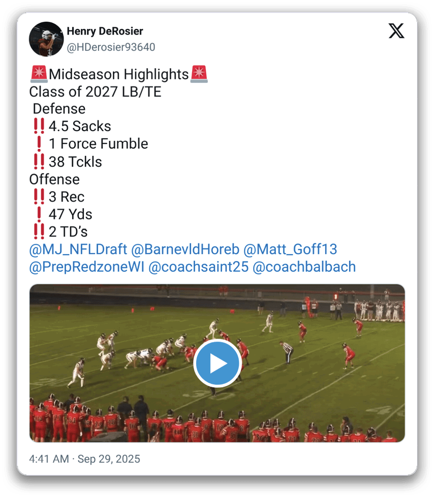This screenshot has height=504, width=434.
Task: Click the double exclamation beside 4.5 Sacks
Action: pyautogui.click(x=39, y=127)
